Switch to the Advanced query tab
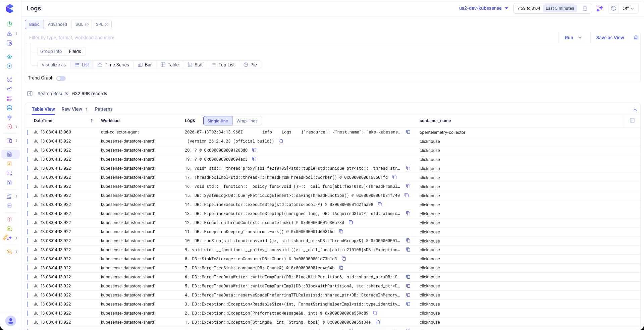Screen dimensions: 644x330 (57, 24)
